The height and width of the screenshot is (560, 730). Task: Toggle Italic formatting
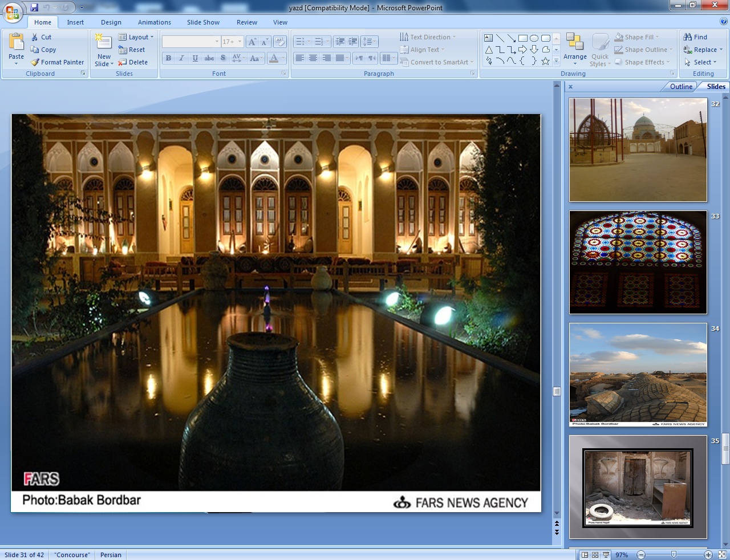182,58
